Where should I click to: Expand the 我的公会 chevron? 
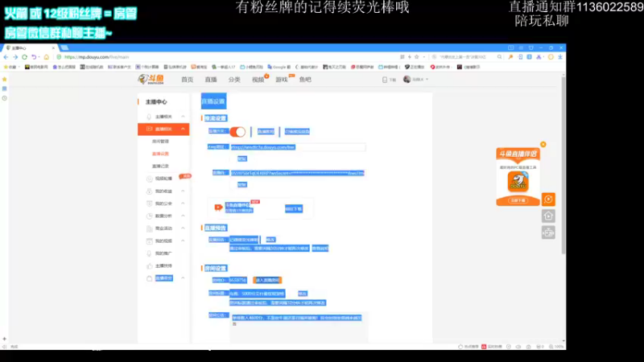183,204
